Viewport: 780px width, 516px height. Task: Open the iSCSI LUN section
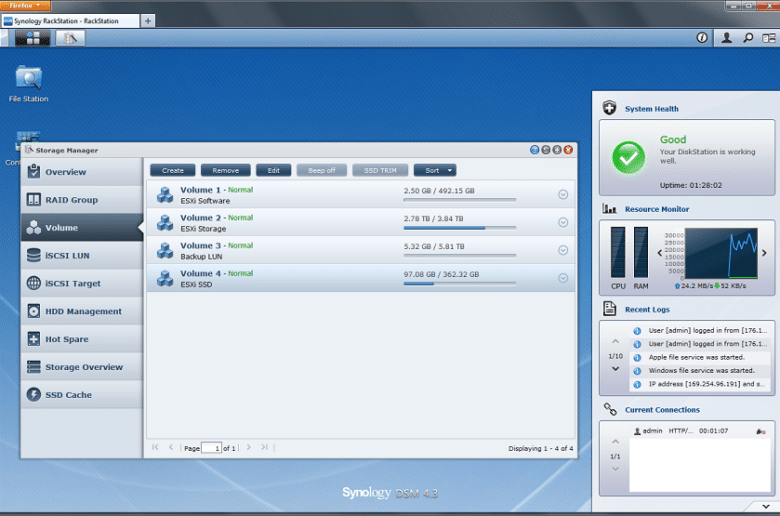coord(82,255)
